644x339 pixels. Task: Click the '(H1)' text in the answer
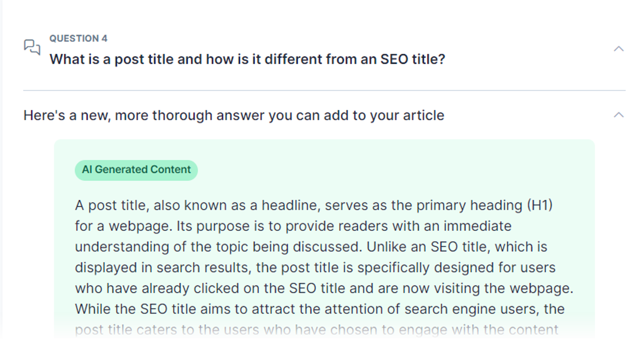click(x=540, y=205)
